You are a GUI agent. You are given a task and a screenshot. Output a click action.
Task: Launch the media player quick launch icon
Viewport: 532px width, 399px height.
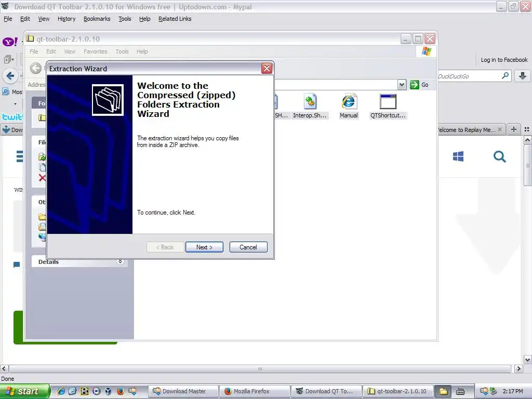point(96,391)
